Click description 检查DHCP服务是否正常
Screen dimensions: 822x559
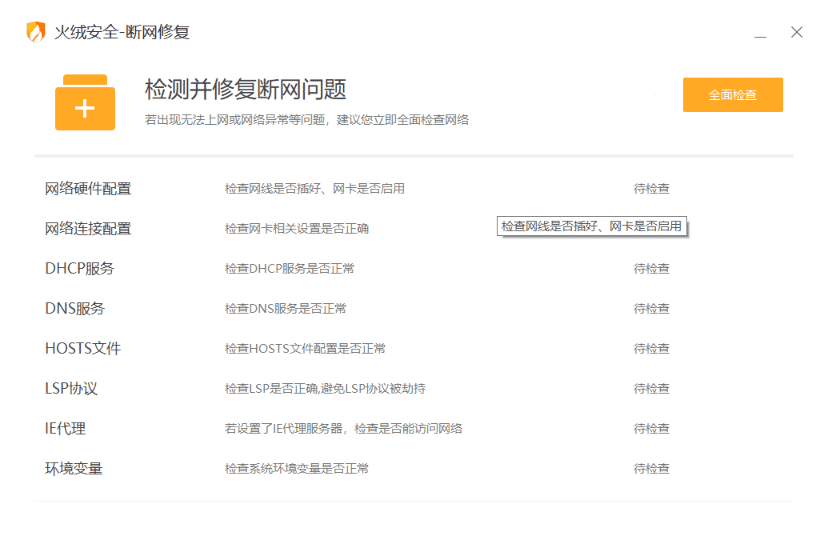click(x=289, y=268)
